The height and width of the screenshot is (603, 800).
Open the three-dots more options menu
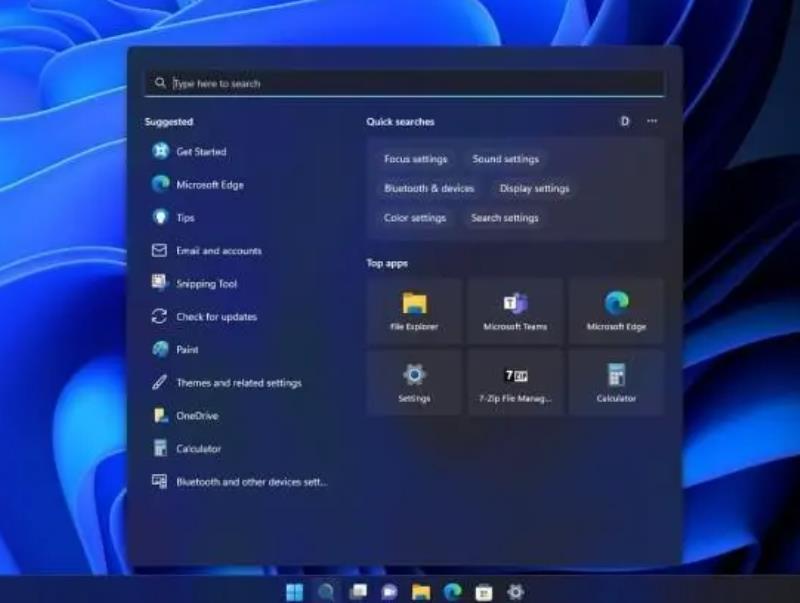tap(652, 121)
